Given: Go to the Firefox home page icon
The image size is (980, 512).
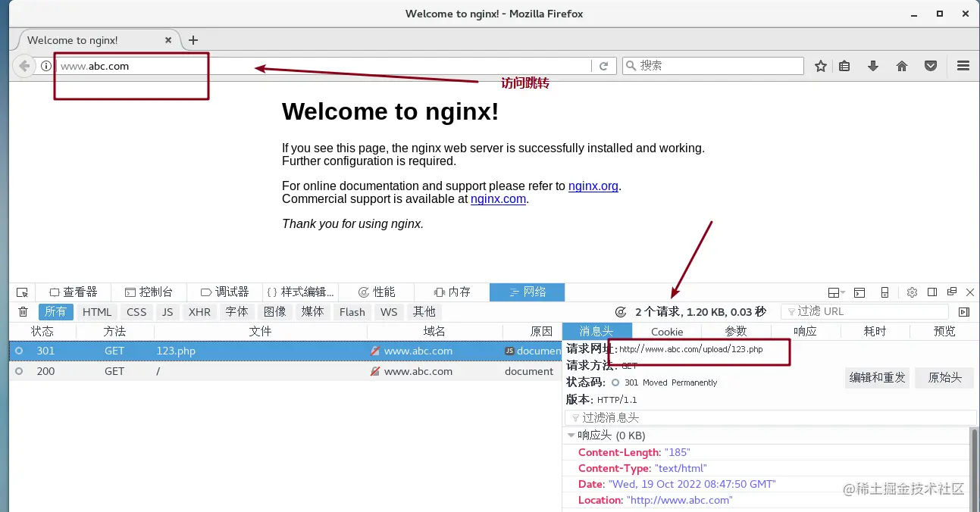Looking at the screenshot, I should point(902,66).
